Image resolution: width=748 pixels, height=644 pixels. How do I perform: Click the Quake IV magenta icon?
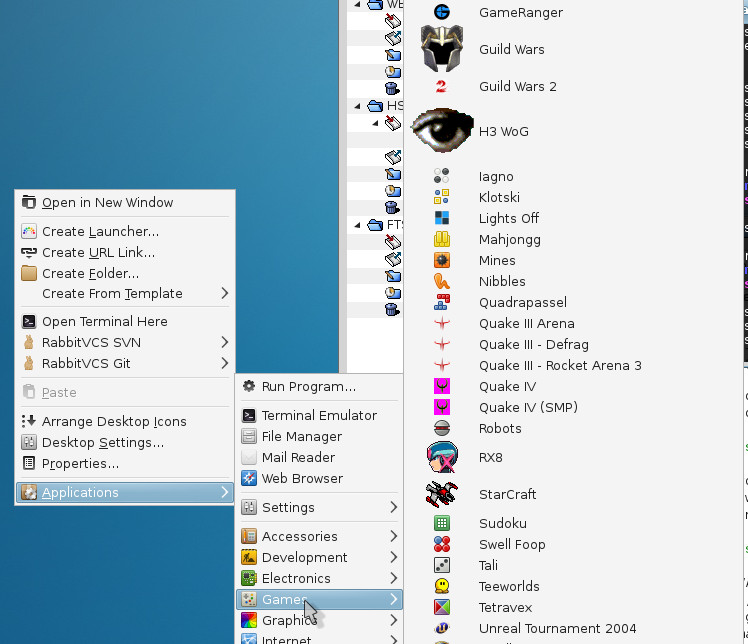point(441,386)
